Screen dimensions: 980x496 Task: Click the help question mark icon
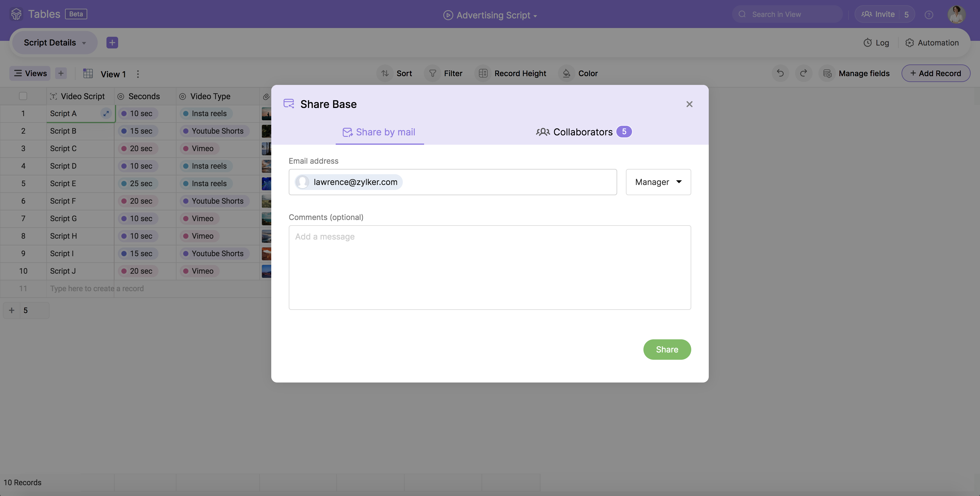pos(929,15)
